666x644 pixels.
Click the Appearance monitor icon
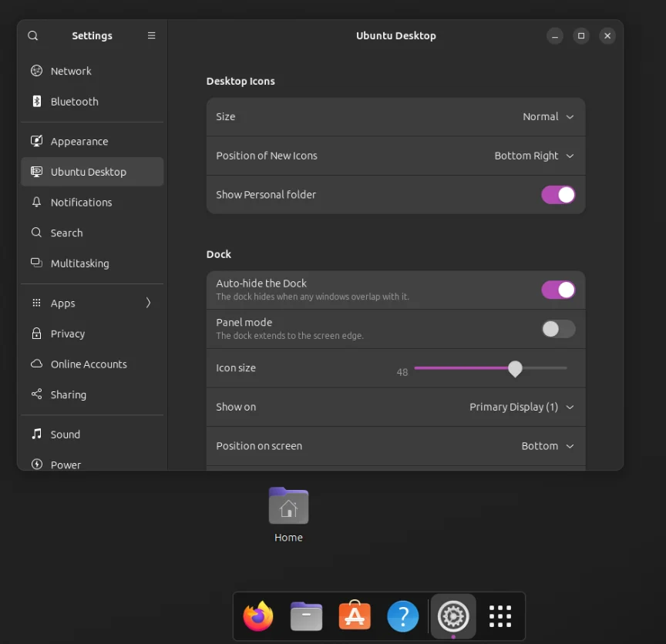click(36, 141)
